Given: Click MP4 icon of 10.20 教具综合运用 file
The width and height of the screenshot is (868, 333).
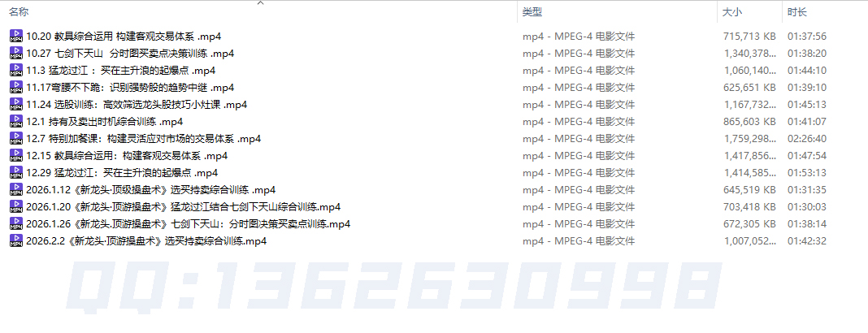Looking at the screenshot, I should [16, 37].
